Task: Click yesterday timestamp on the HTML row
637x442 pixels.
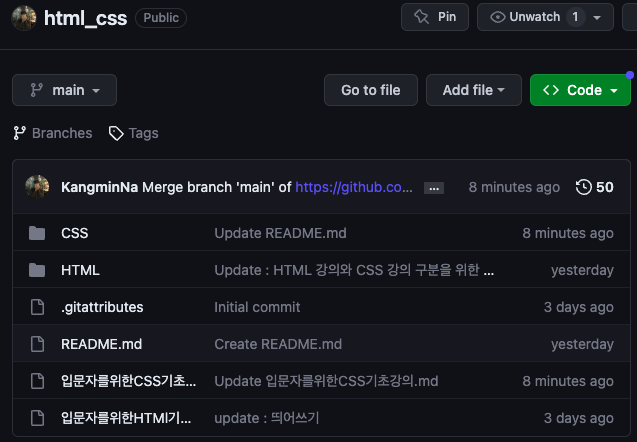Action: tap(582, 270)
